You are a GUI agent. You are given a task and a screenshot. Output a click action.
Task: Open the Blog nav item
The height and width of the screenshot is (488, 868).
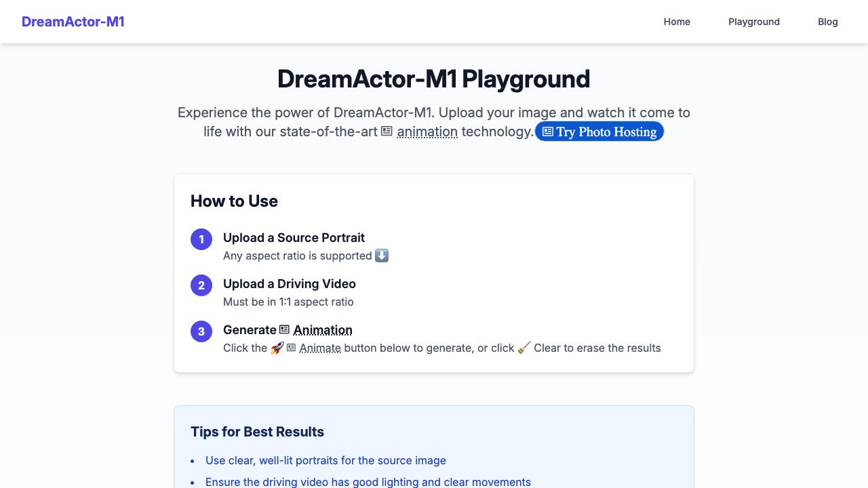[828, 22]
